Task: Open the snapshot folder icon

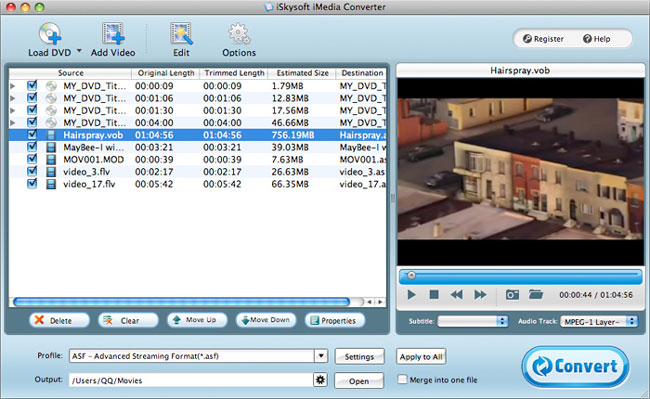Action: pyautogui.click(x=536, y=295)
